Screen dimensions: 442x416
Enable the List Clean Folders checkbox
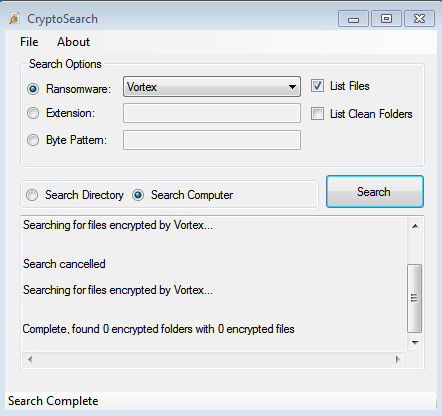(317, 114)
